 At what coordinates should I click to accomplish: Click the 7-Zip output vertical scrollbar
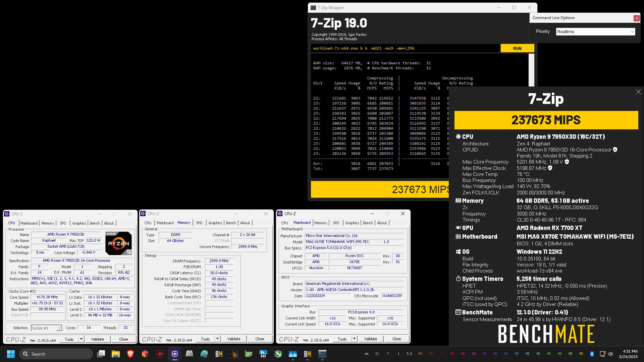click(x=531, y=70)
